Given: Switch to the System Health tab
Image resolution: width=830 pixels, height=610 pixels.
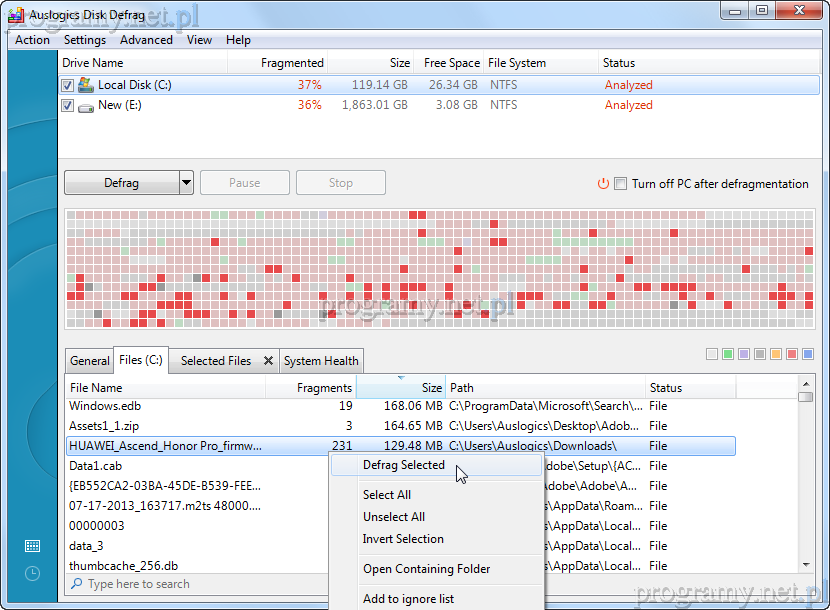Looking at the screenshot, I should tap(320, 361).
